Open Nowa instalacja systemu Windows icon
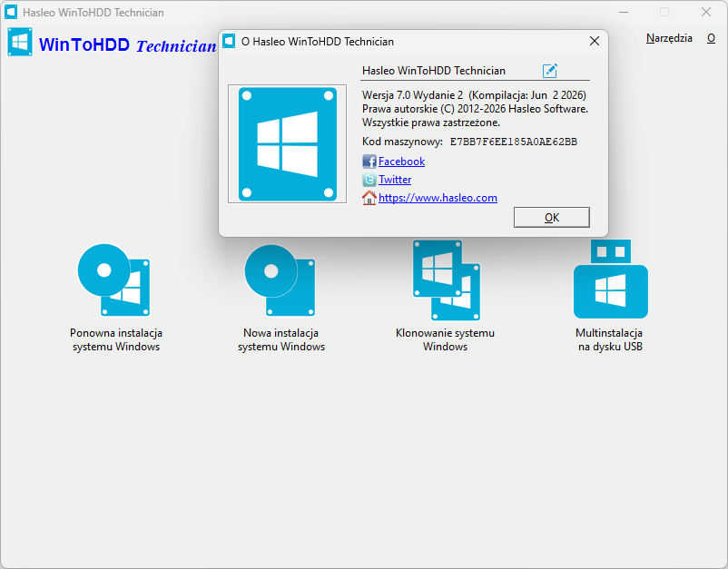The height and width of the screenshot is (569, 728). click(x=280, y=280)
